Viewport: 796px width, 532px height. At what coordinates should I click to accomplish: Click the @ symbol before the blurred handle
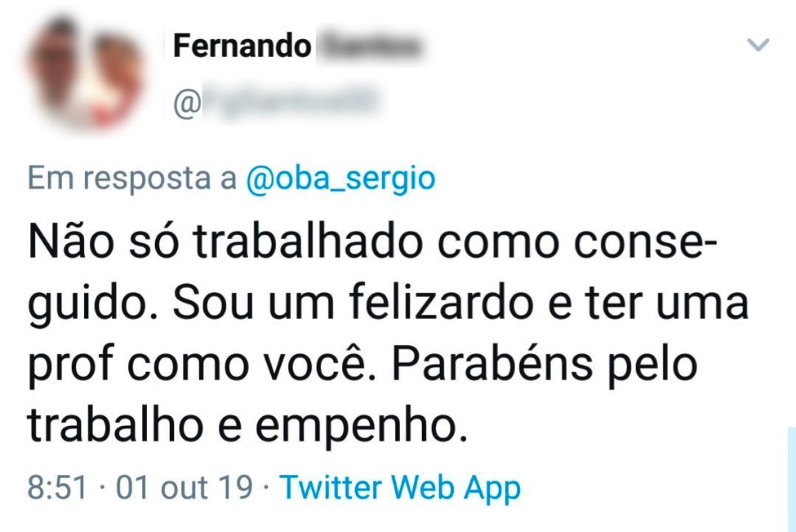[183, 105]
